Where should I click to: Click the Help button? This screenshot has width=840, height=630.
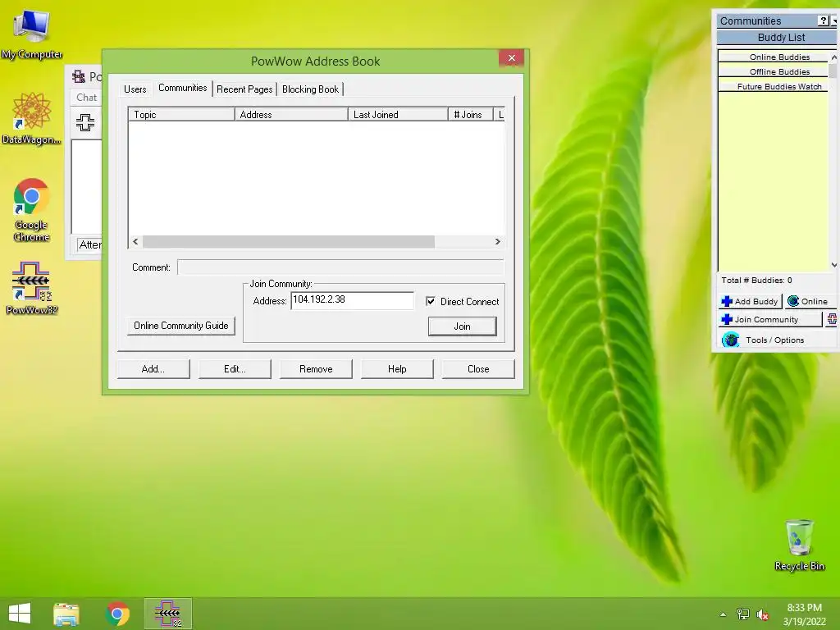click(397, 369)
